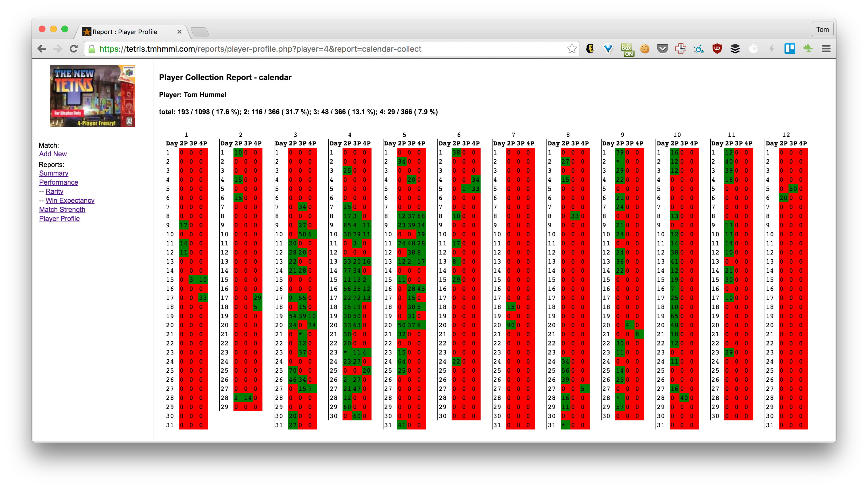
Task: Open the Add New match link
Action: pyautogui.click(x=53, y=154)
